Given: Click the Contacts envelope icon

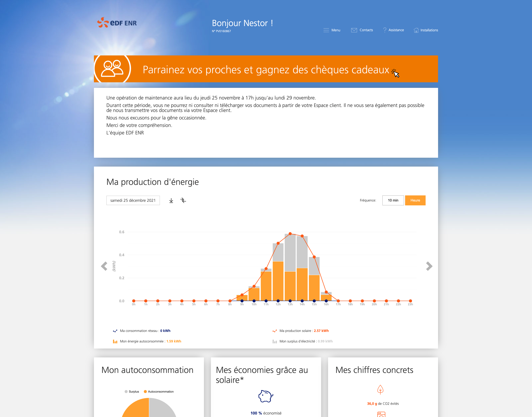Looking at the screenshot, I should click(354, 30).
